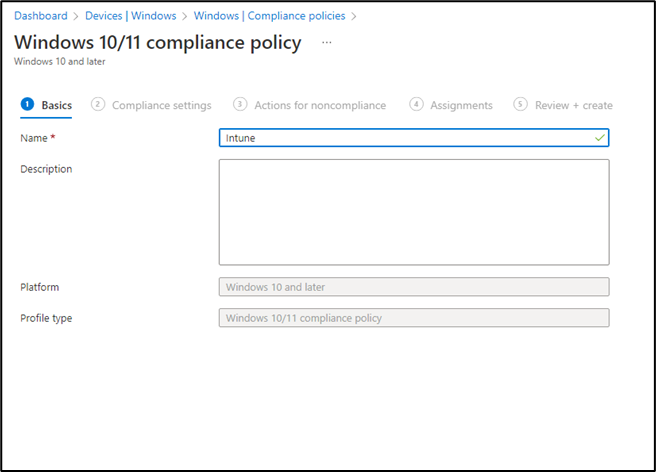656x472 pixels.
Task: Click the green validation checkmark in Name field
Action: pos(600,138)
